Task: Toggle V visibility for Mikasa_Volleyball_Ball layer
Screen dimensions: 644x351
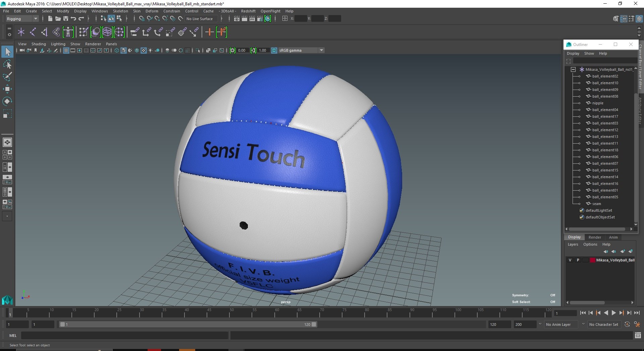Action: (570, 260)
